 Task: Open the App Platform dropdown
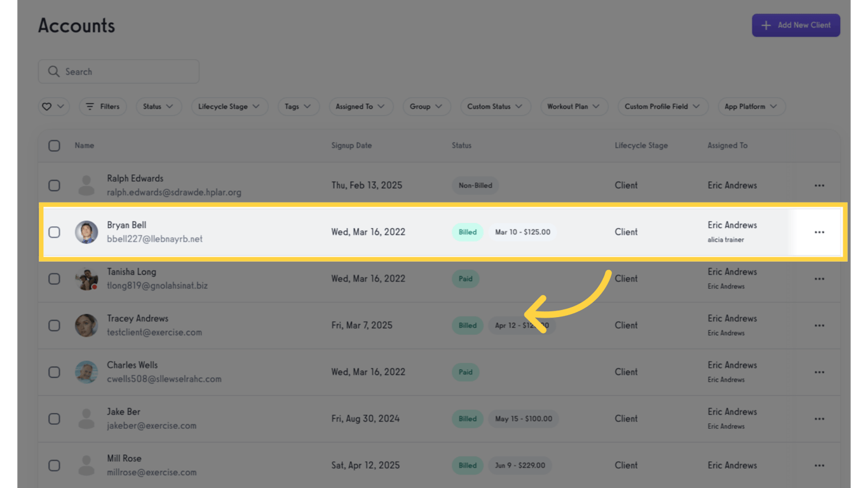pos(752,106)
